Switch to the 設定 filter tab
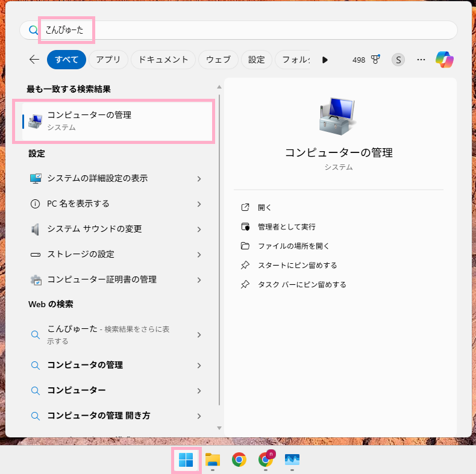Viewport: 476px width, 474px height. [x=257, y=60]
